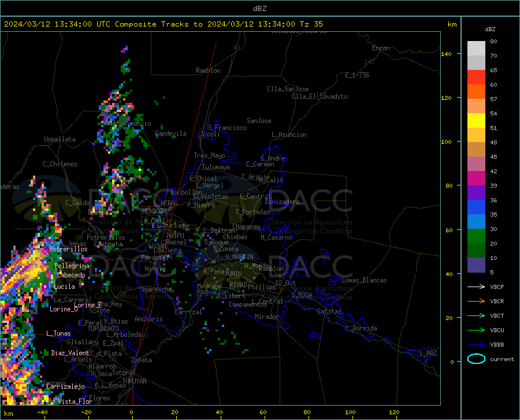Click the L_PAZ label at right edge
The width and height of the screenshot is (520, 420).
(x=428, y=354)
